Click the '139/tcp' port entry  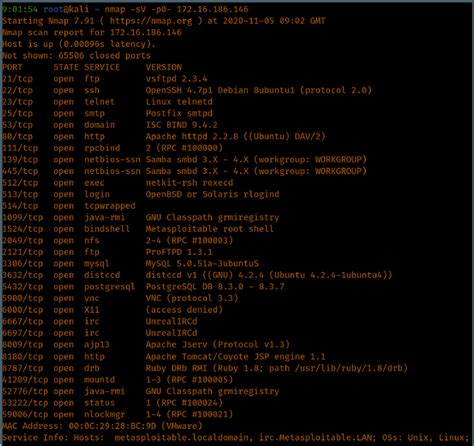pos(20,160)
